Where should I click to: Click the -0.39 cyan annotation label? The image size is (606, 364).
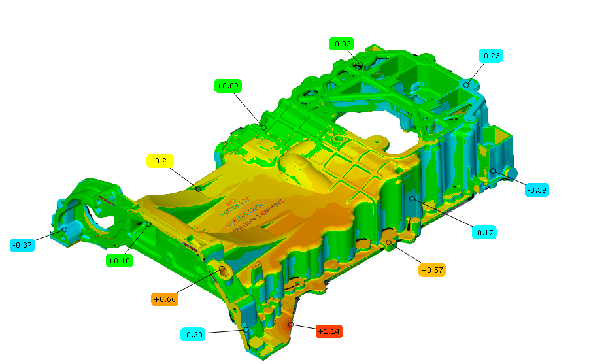[537, 190]
